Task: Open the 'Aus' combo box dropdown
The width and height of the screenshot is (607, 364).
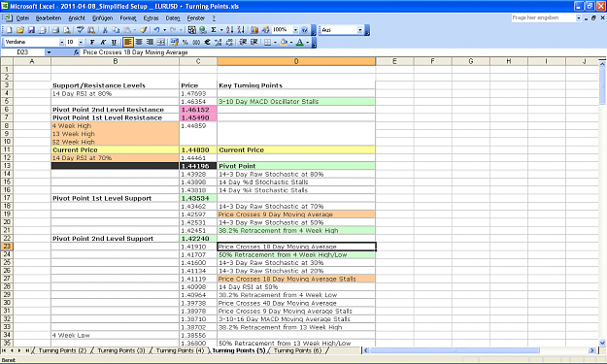Action: [359, 30]
